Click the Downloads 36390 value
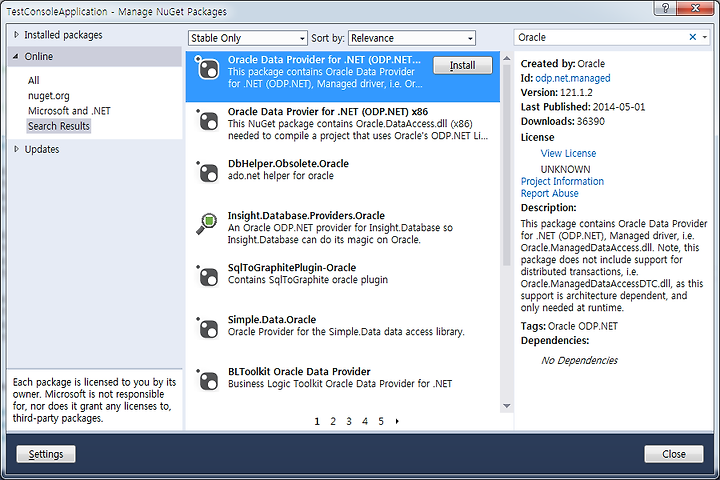Viewport: 720px width, 480px height. pyautogui.click(x=591, y=121)
